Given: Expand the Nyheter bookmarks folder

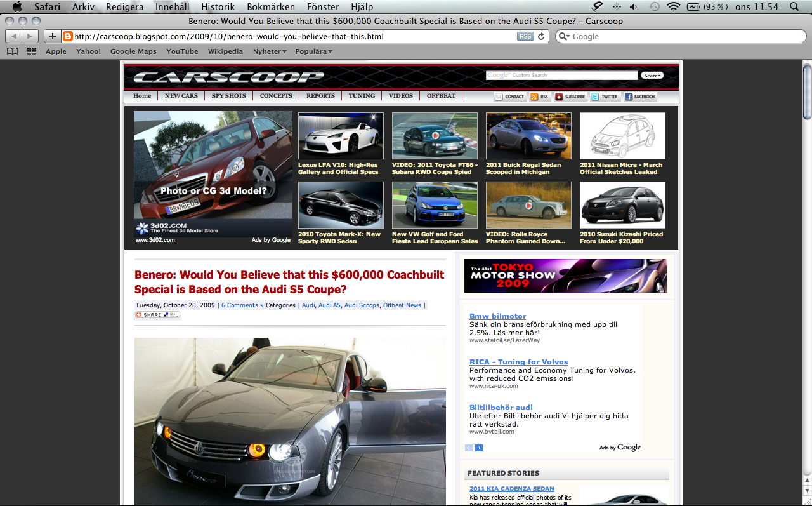Looking at the screenshot, I should (x=270, y=51).
